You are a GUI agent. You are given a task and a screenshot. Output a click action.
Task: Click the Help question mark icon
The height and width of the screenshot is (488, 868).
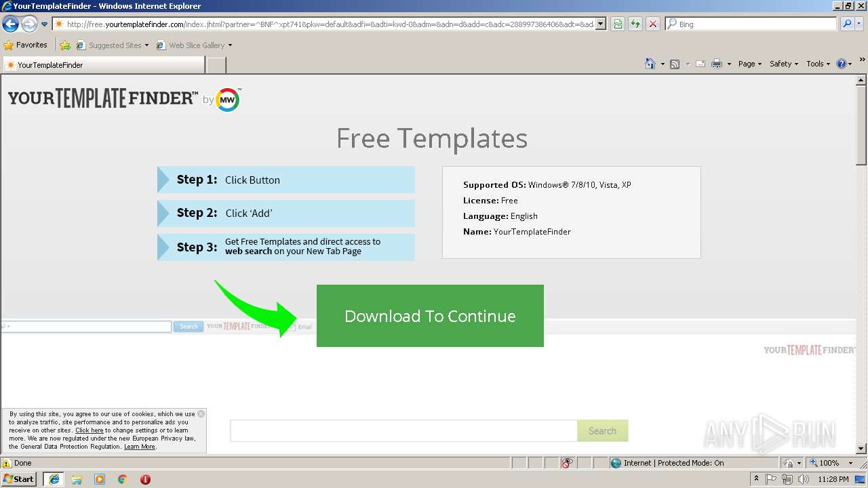click(x=842, y=64)
